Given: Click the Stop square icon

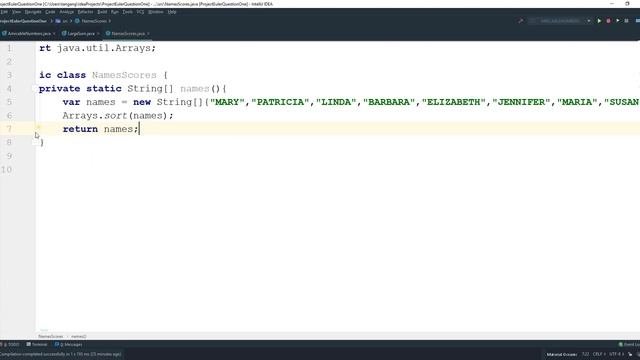Looking at the screenshot, I should (627, 21).
